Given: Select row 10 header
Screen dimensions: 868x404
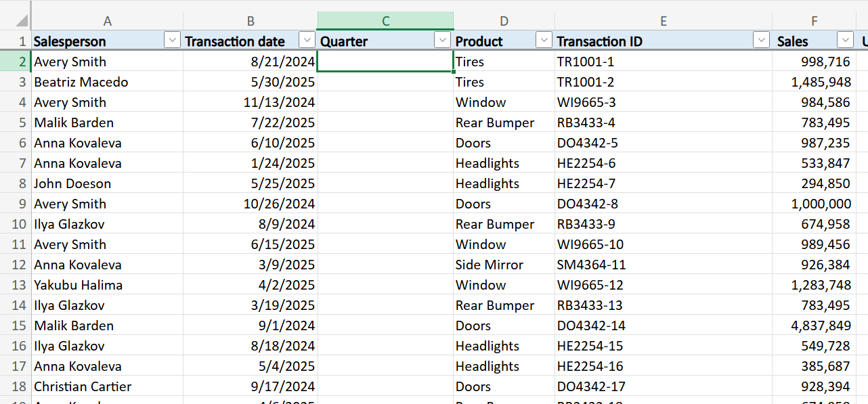Looking at the screenshot, I should coord(16,224).
